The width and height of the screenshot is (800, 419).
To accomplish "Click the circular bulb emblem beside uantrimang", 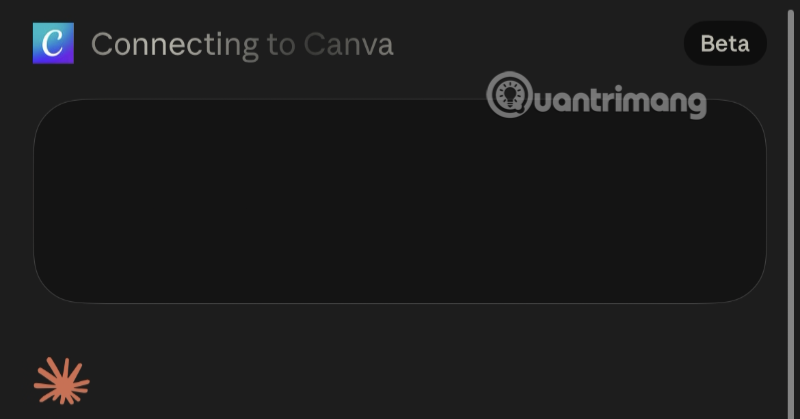I will click(x=509, y=95).
